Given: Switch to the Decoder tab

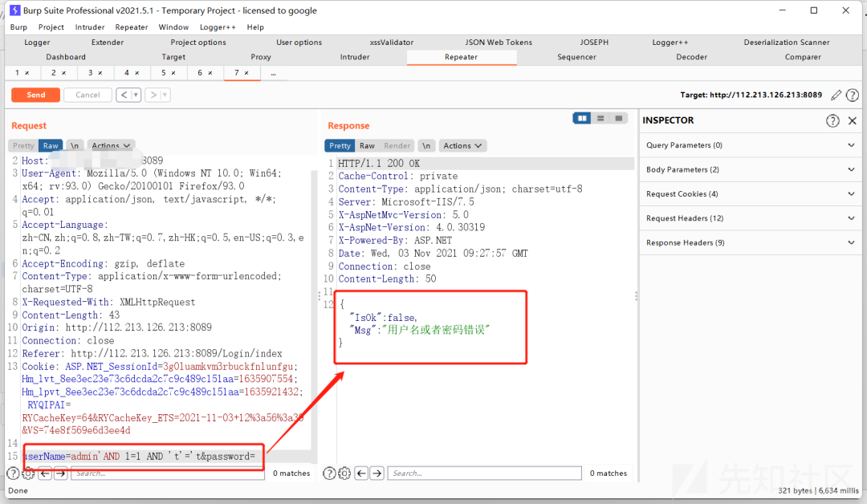Looking at the screenshot, I should click(692, 57).
